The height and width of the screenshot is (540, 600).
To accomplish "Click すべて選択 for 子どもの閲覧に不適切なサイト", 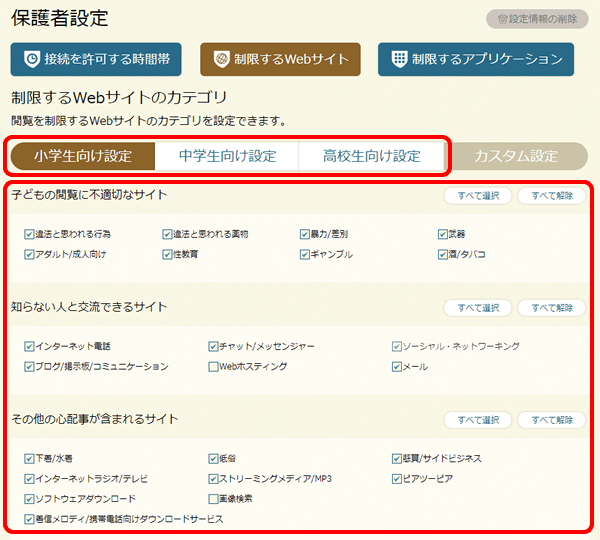I will point(478,196).
